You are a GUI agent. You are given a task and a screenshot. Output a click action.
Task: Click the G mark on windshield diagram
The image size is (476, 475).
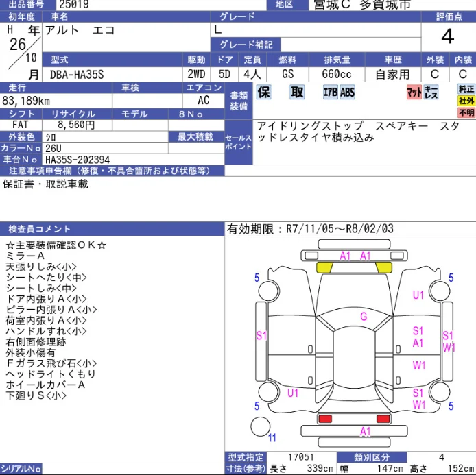[x=364, y=317]
